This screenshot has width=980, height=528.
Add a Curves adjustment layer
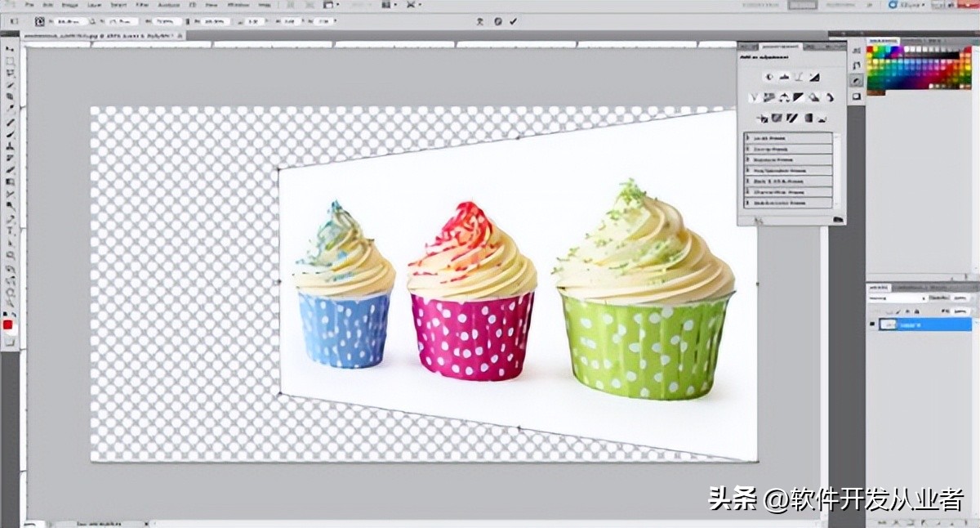799,77
